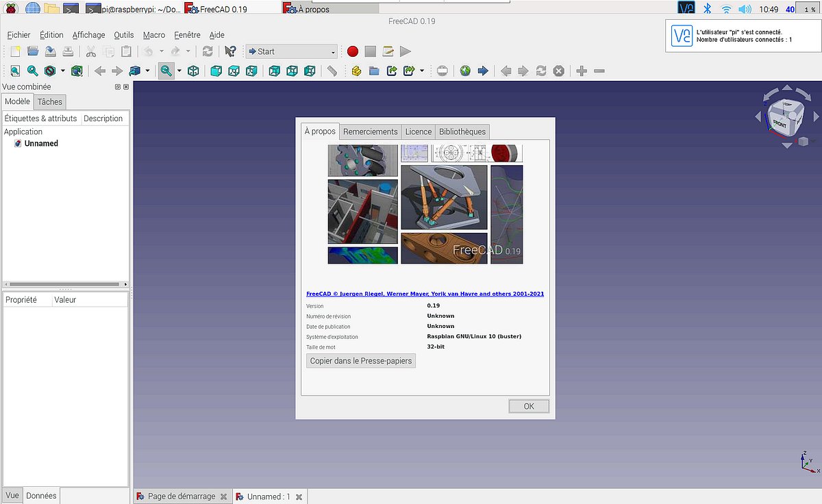Click the clipboard Paste icon
The image size is (822, 504).
pyautogui.click(x=126, y=51)
